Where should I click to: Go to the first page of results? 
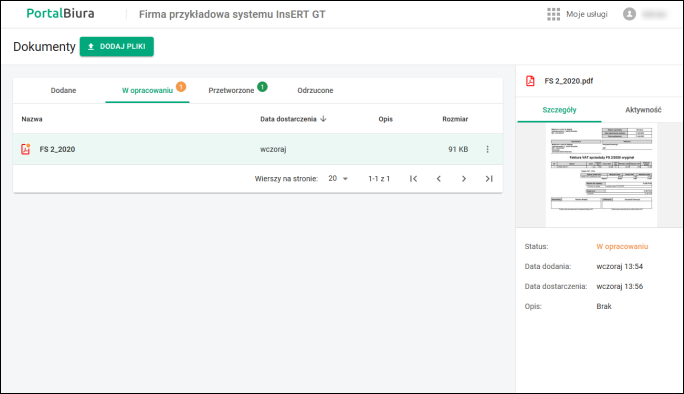pyautogui.click(x=413, y=178)
